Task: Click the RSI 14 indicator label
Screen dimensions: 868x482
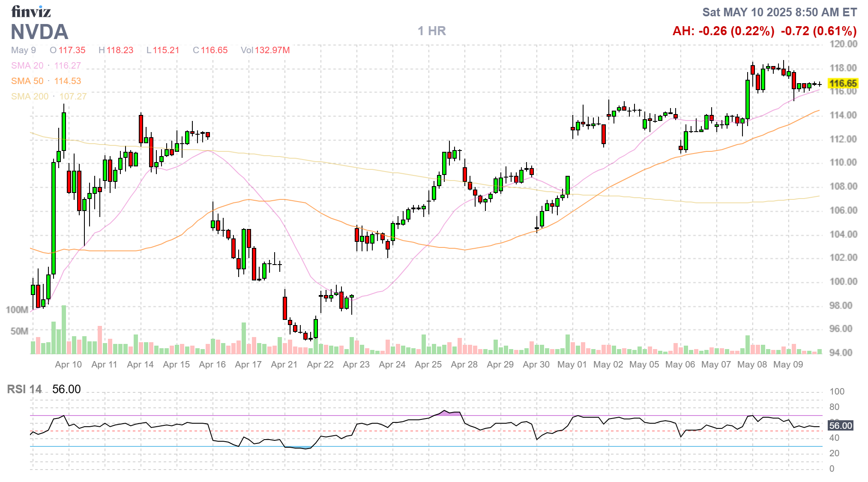Action: coord(24,389)
